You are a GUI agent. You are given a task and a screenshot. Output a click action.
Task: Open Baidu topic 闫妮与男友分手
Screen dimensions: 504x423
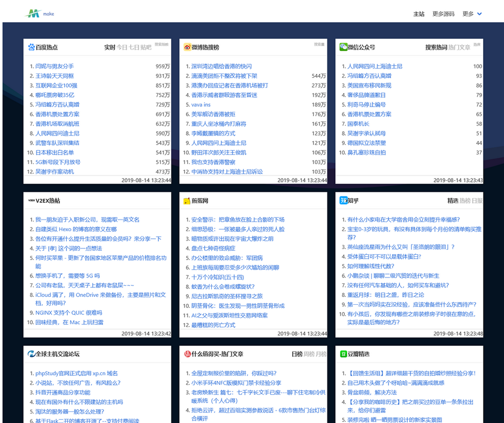coord(55,66)
